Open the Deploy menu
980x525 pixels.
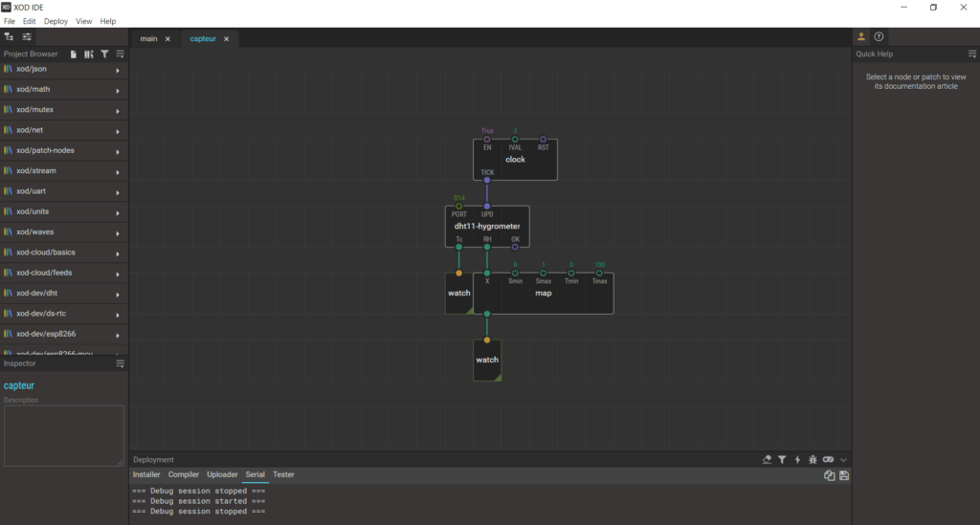pyautogui.click(x=56, y=21)
